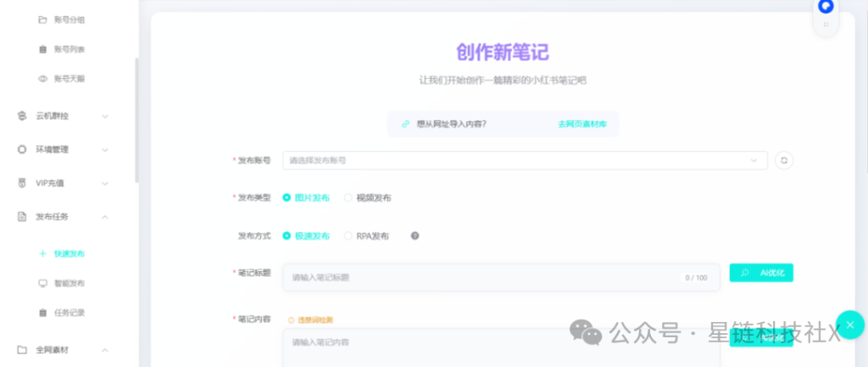Screen dimensions: 868x367
Task: Click into the 请输入笔记内容 text area
Action: (x=501, y=348)
